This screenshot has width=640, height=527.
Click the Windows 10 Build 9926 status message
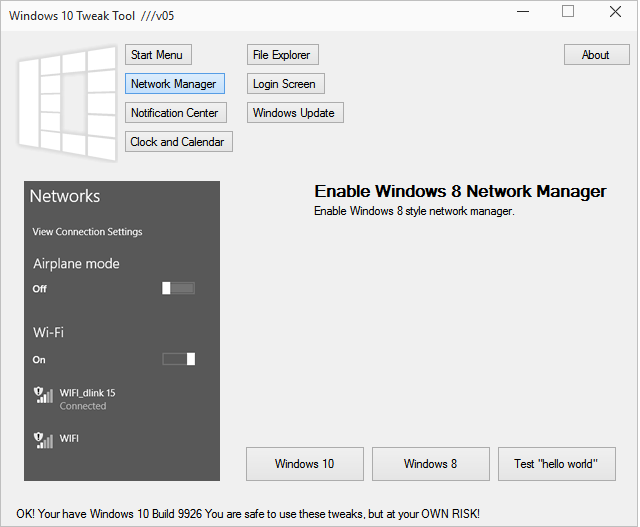[x=248, y=514]
